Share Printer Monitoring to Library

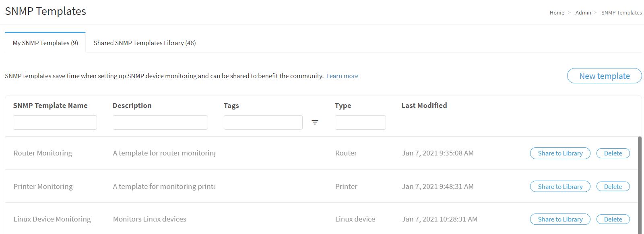560,186
